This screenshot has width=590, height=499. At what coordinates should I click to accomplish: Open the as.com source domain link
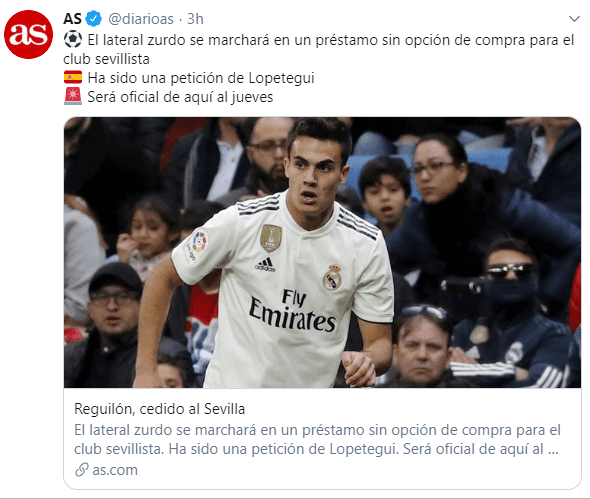(x=115, y=470)
